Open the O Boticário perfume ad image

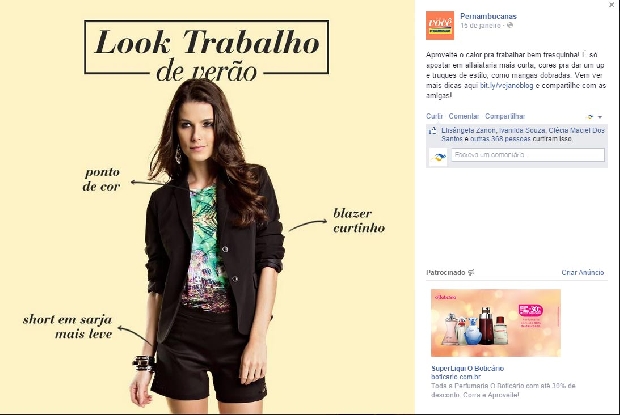coord(496,323)
